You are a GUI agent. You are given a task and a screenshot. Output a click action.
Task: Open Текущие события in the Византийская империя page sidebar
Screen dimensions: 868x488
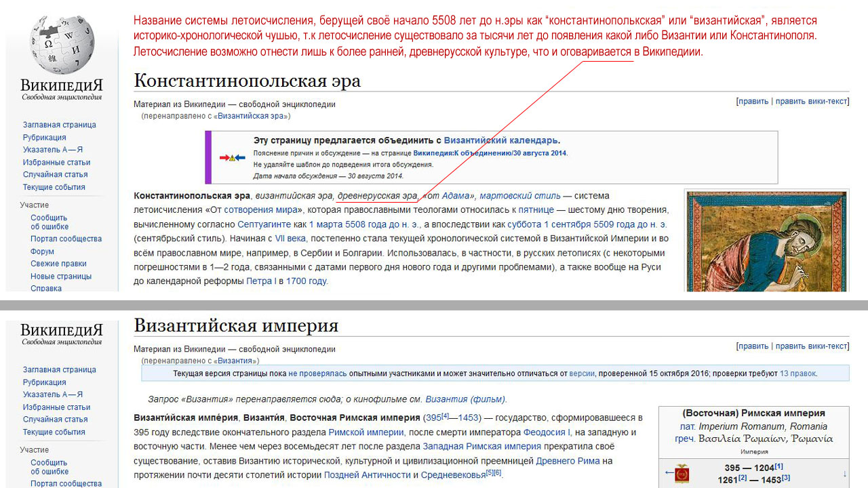54,432
